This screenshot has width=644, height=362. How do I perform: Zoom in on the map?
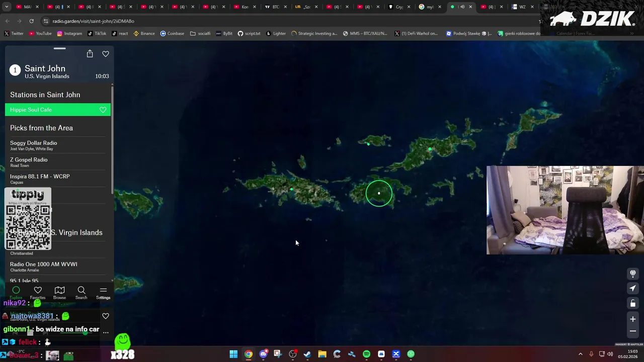coord(633,319)
